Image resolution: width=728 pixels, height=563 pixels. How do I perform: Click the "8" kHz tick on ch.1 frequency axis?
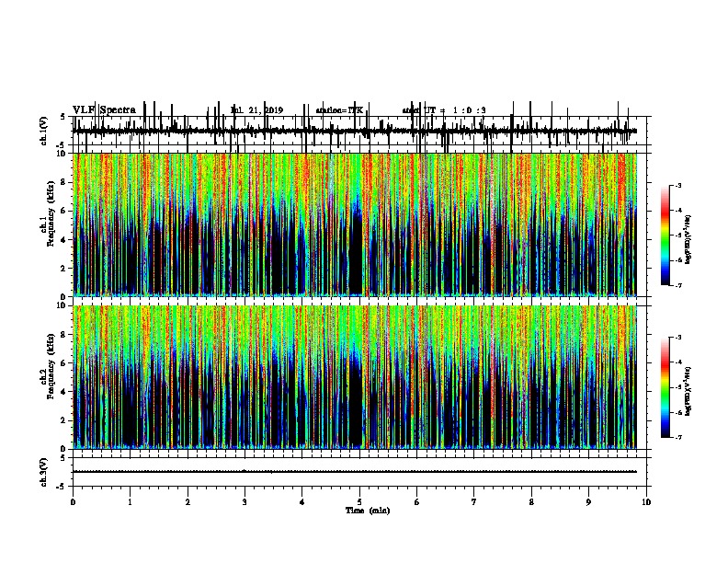click(64, 182)
